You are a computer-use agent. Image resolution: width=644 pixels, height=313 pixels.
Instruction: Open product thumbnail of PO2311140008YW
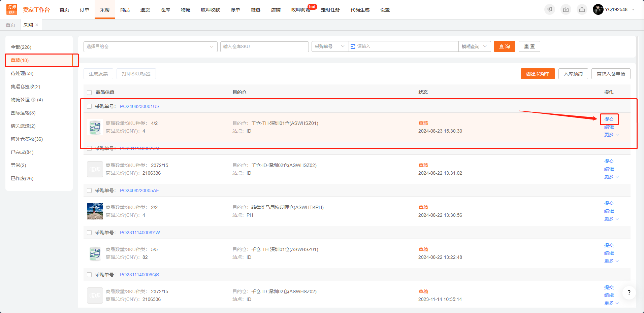click(x=95, y=253)
